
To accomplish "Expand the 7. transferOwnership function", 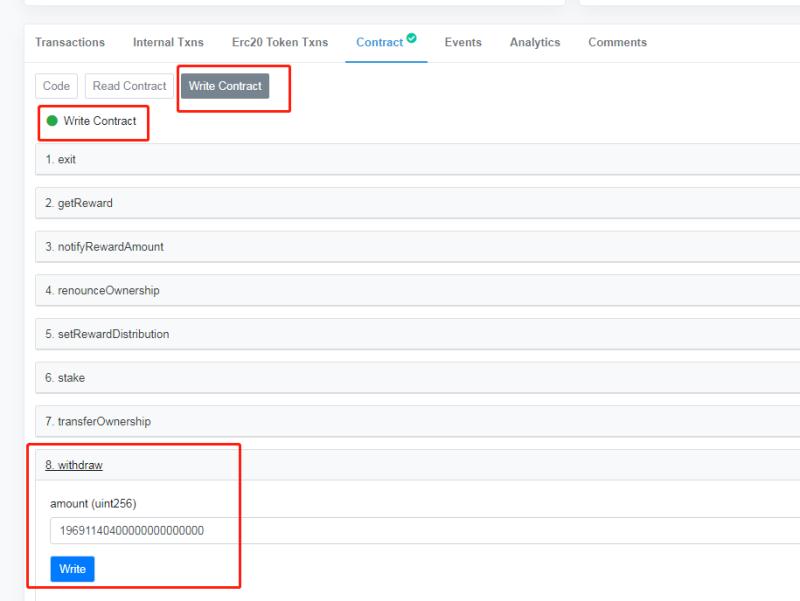I will pyautogui.click(x=417, y=421).
